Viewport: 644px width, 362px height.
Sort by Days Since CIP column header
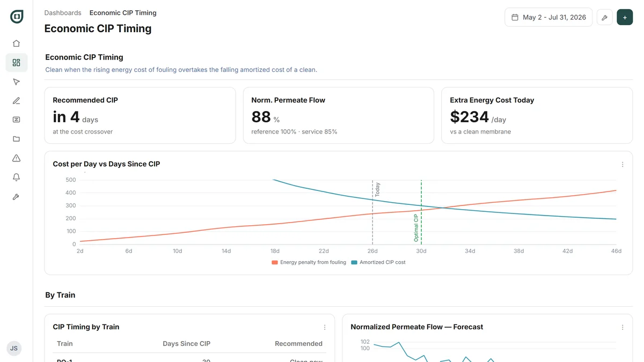click(x=187, y=344)
